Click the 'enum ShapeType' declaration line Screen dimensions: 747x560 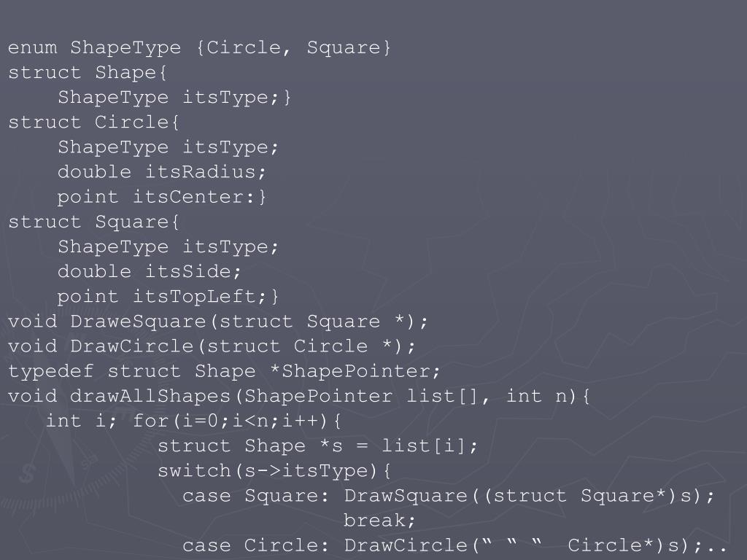point(199,47)
